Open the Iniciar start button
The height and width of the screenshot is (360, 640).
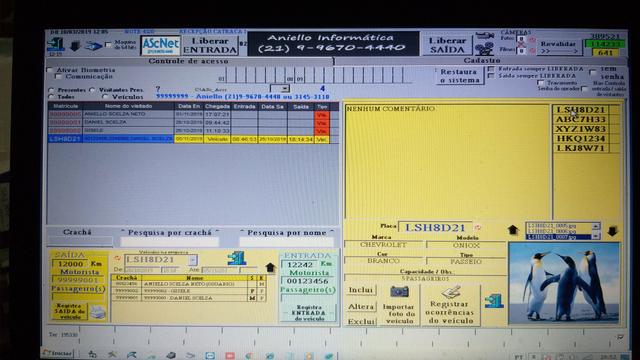point(58,353)
